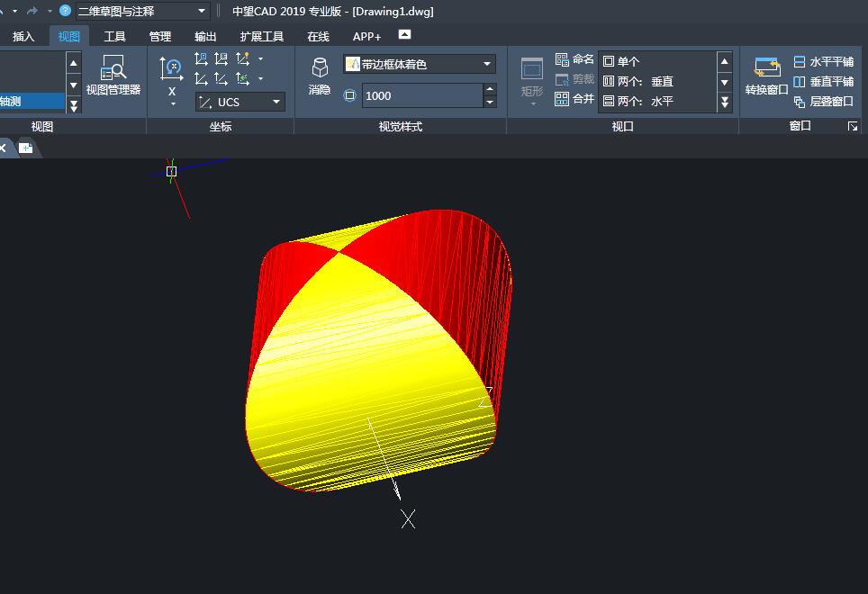Expand the UCS name dropdown

[276, 103]
